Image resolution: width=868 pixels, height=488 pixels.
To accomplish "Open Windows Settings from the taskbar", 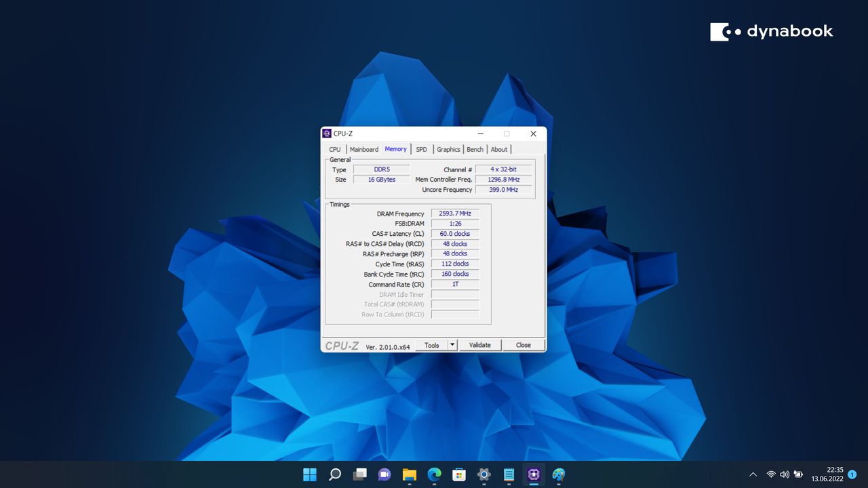I will point(484,474).
